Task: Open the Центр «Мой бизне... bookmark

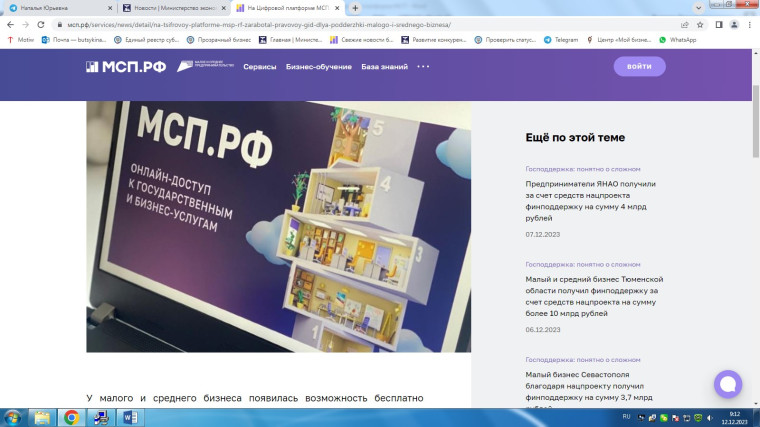Action: 618,40
